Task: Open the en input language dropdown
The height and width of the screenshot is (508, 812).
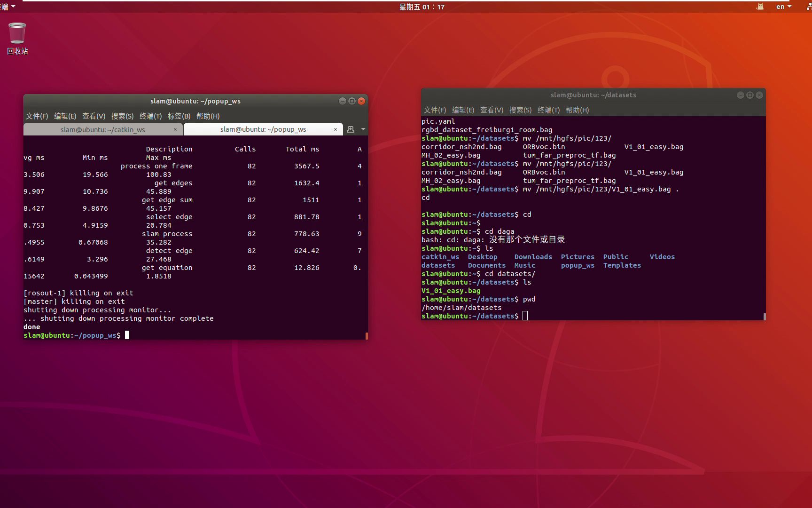Action: tap(784, 7)
